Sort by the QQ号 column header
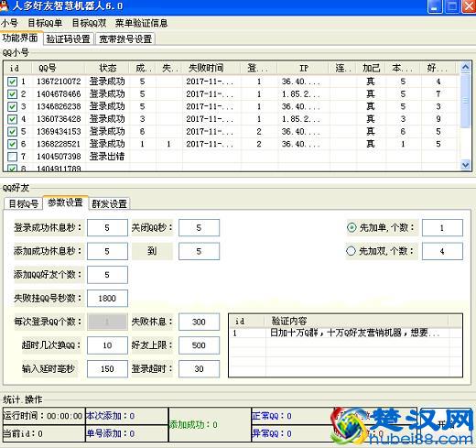This screenshot has height=448, width=476. pos(58,68)
